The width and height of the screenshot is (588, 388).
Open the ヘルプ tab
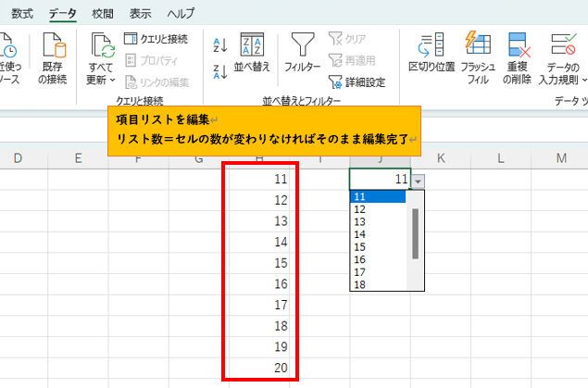[181, 14]
